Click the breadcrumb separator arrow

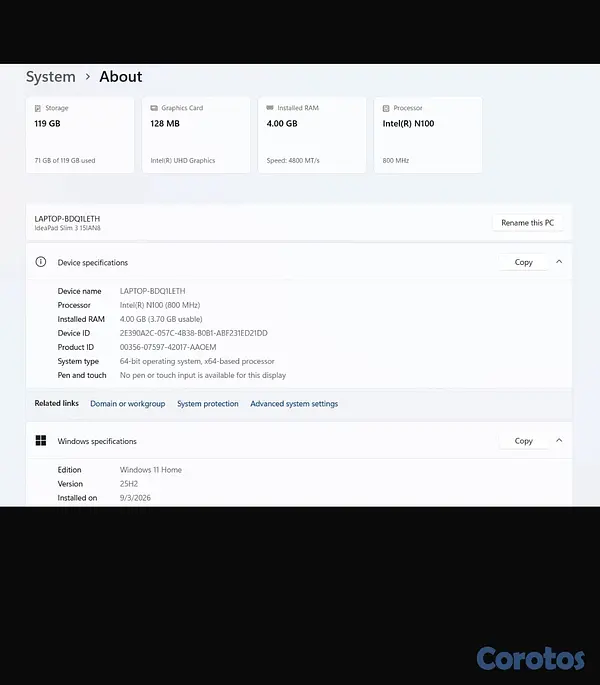pos(88,77)
